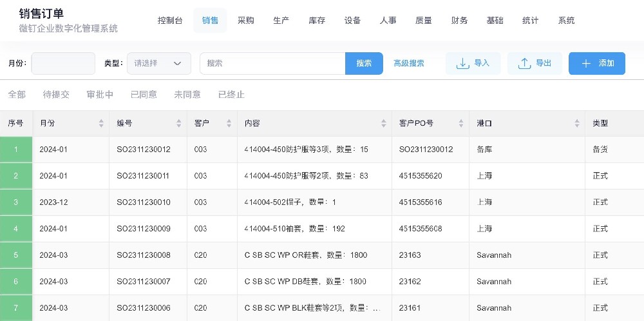Sort by 内容 column arrows
The image size is (644, 321).
pyautogui.click(x=384, y=123)
